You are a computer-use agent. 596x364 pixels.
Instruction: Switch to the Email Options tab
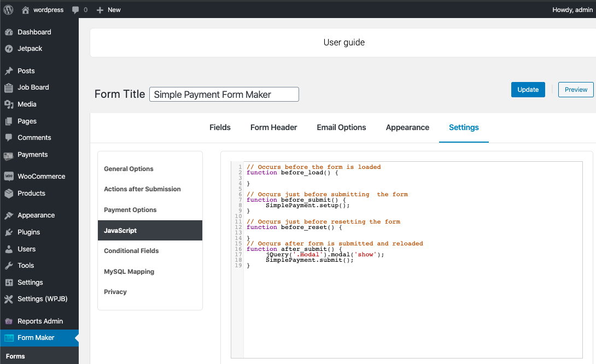[x=341, y=127]
